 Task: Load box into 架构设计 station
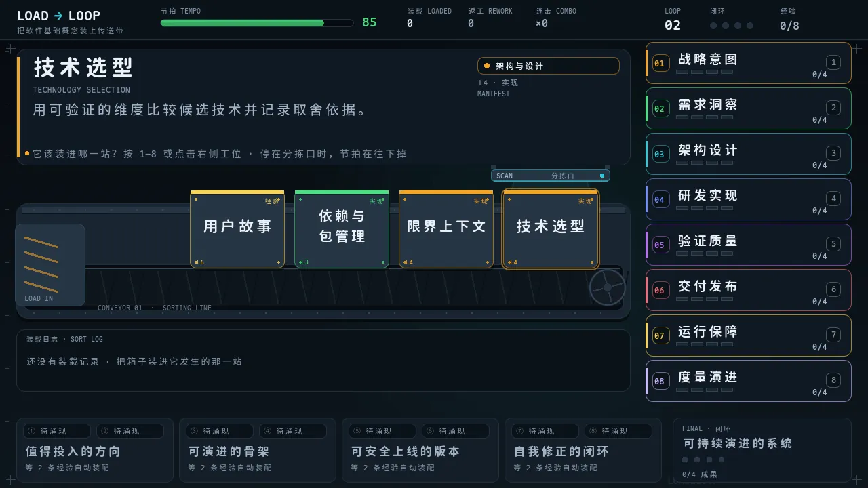(x=749, y=154)
